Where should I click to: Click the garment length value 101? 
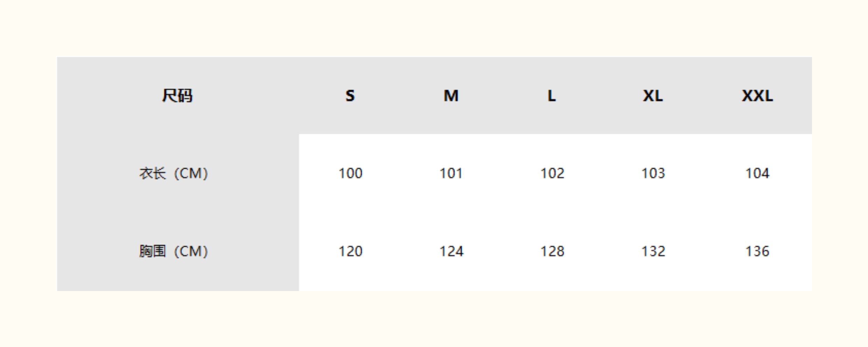pos(451,173)
